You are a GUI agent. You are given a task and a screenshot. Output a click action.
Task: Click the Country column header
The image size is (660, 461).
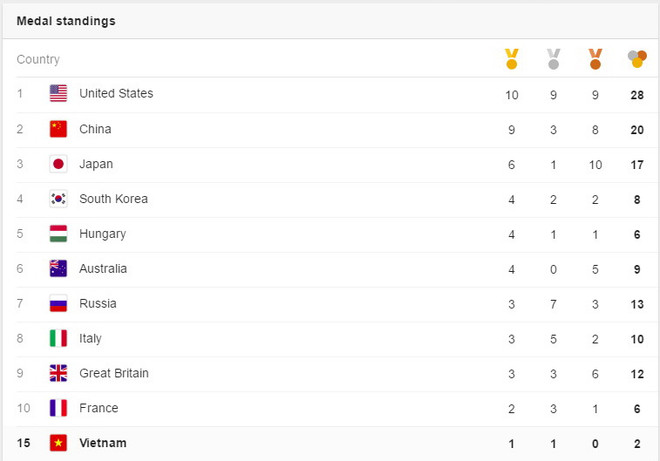click(38, 60)
